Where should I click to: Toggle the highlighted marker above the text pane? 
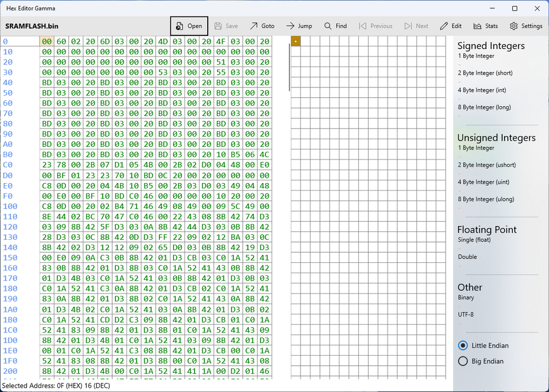[x=296, y=41]
